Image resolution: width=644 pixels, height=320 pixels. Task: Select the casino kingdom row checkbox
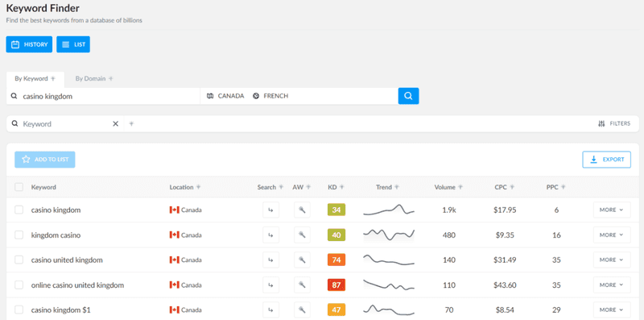pos(19,210)
